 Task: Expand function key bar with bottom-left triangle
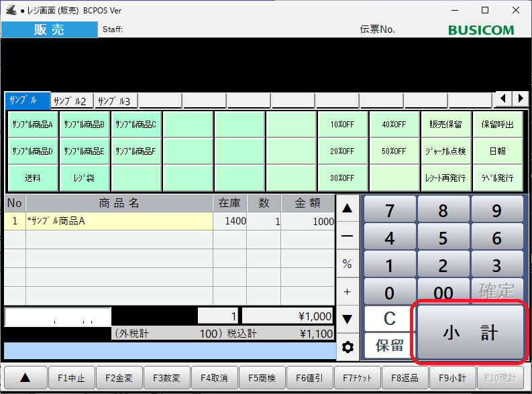click(x=25, y=377)
